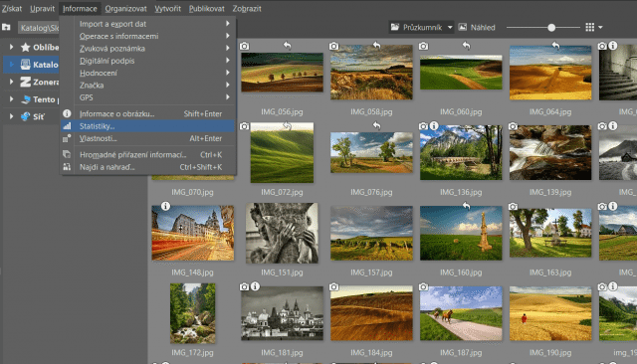Click the info icon beside Informace o obrázku

[67, 113]
